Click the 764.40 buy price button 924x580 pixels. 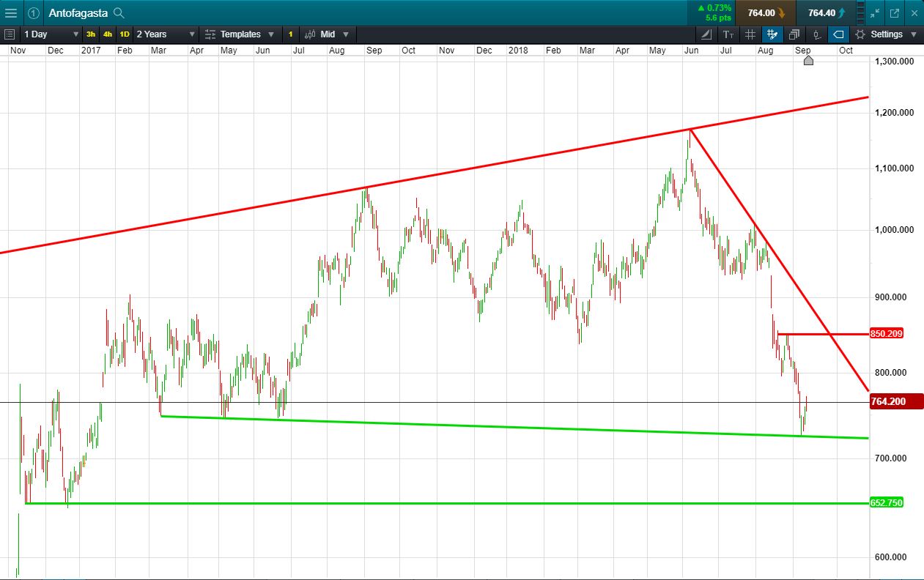(826, 12)
